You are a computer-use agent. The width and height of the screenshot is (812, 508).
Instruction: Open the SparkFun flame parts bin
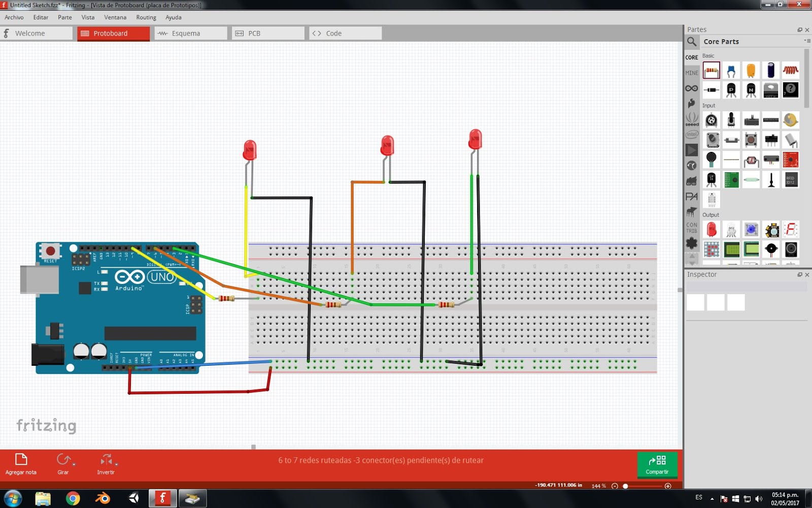point(692,103)
